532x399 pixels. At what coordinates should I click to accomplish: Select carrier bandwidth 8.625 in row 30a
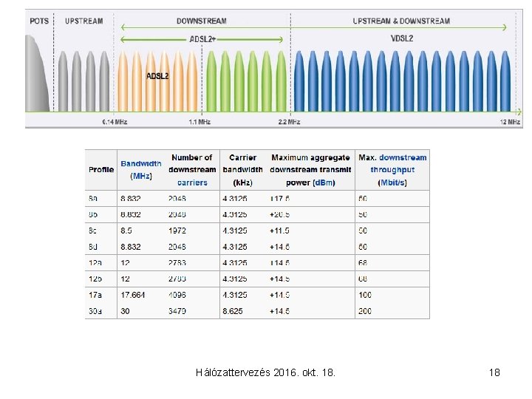233,311
